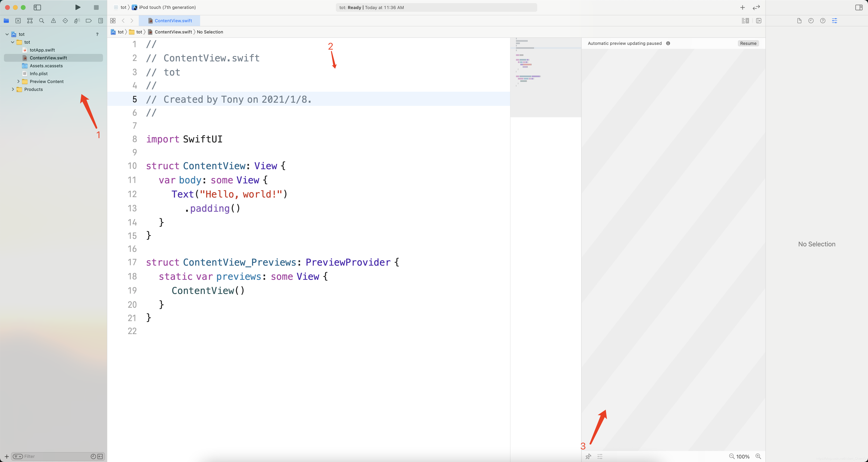This screenshot has height=462, width=868.
Task: Open totApp.swift in the navigator
Action: coord(42,50)
